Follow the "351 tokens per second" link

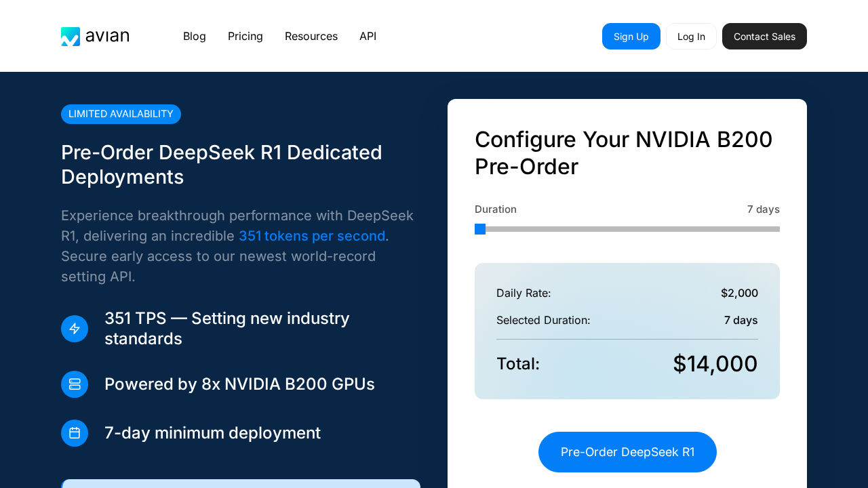(312, 236)
